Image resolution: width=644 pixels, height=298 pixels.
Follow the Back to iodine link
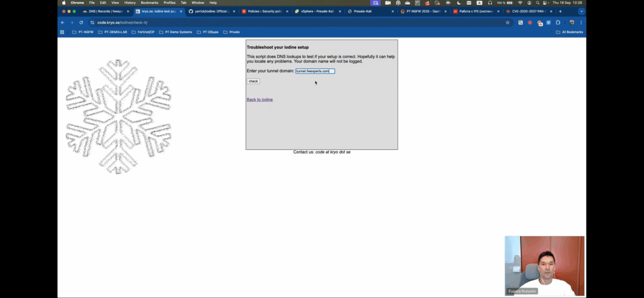tap(260, 100)
